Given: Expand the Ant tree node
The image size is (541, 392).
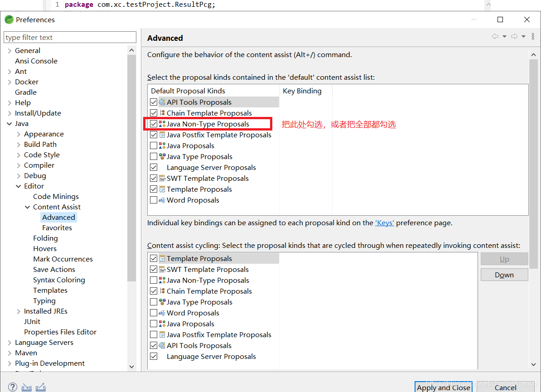Looking at the screenshot, I should coord(10,72).
